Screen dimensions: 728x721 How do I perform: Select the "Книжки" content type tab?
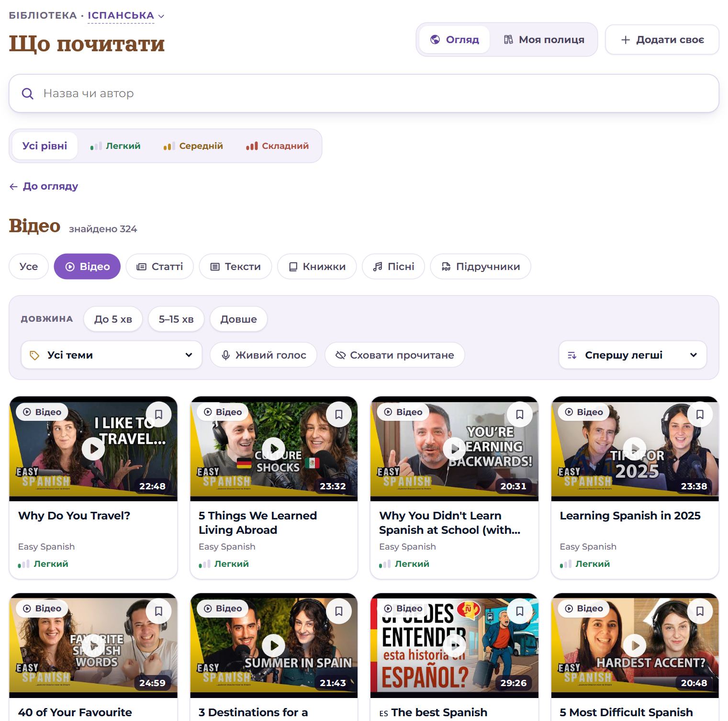pos(317,267)
